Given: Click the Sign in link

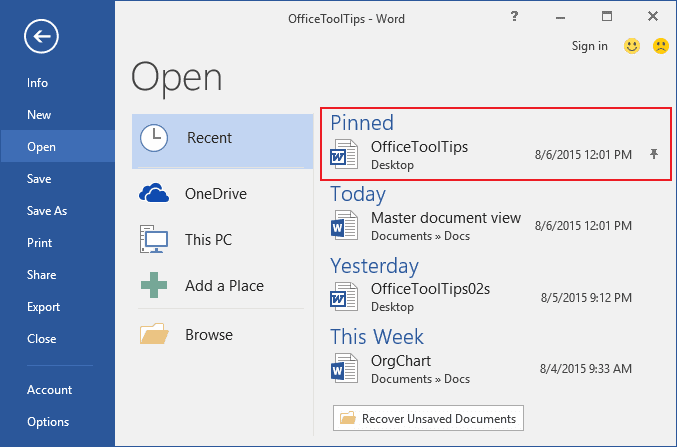Looking at the screenshot, I should coord(589,46).
